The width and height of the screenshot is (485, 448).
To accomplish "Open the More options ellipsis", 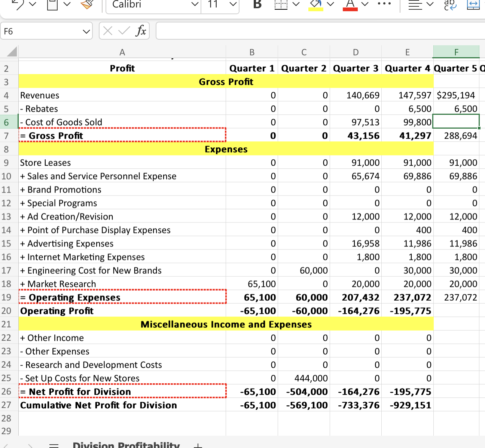I will (x=384, y=4).
